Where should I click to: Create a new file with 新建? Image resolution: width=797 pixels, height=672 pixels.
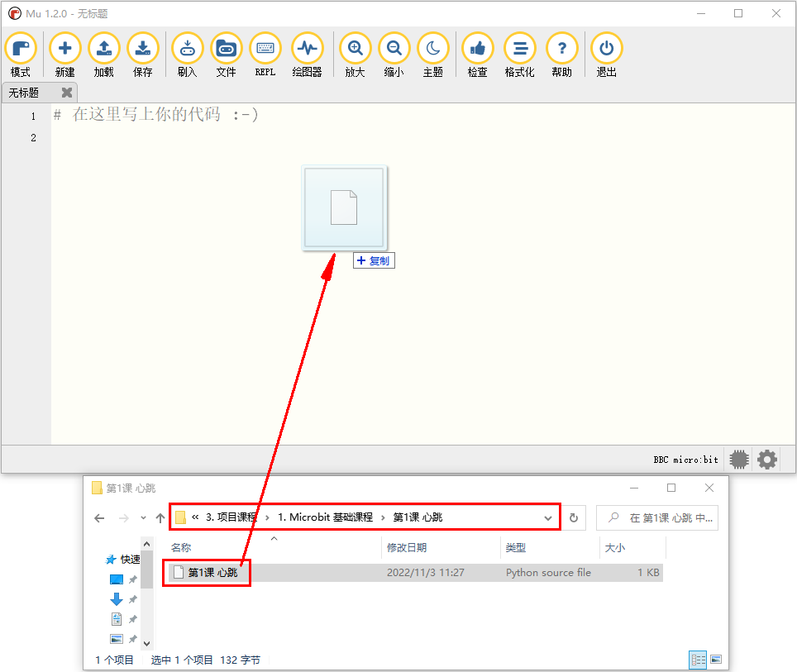click(65, 55)
